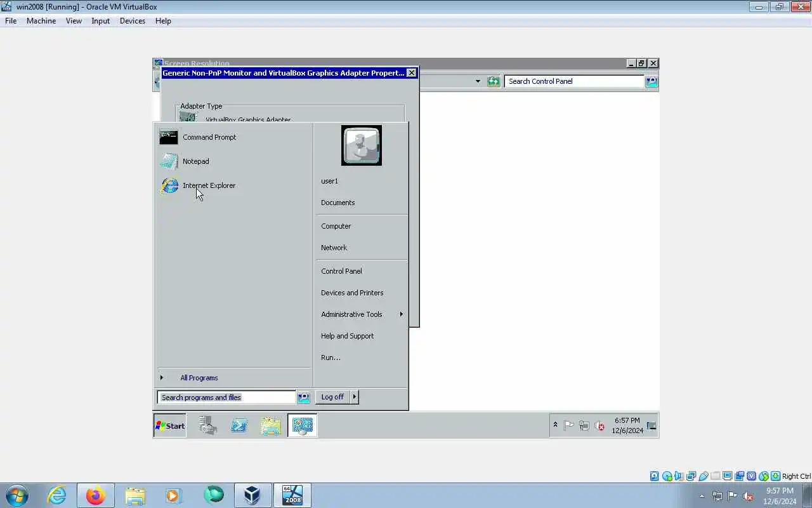812x508 pixels.
Task: Open Server Manager in the guest taskbar
Action: (x=207, y=425)
